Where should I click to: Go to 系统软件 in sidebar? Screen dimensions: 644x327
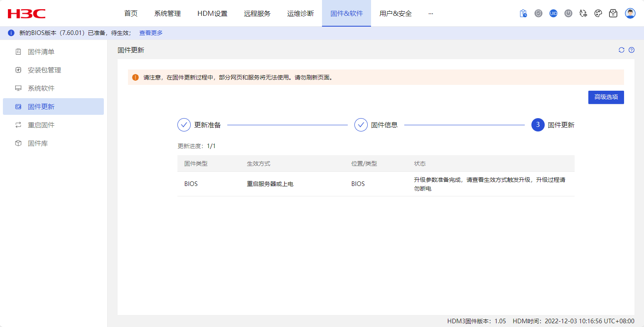pyautogui.click(x=53, y=88)
